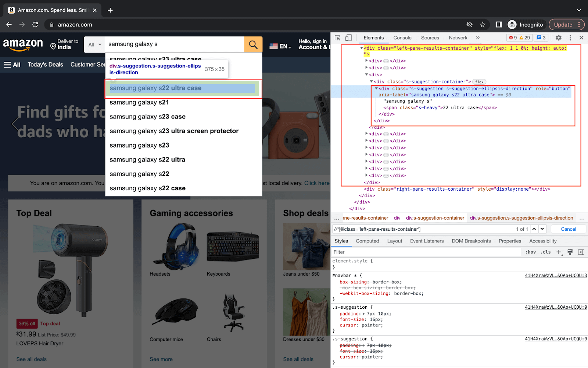
Task: Toggle the device emulation toolbar
Action: 348,38
